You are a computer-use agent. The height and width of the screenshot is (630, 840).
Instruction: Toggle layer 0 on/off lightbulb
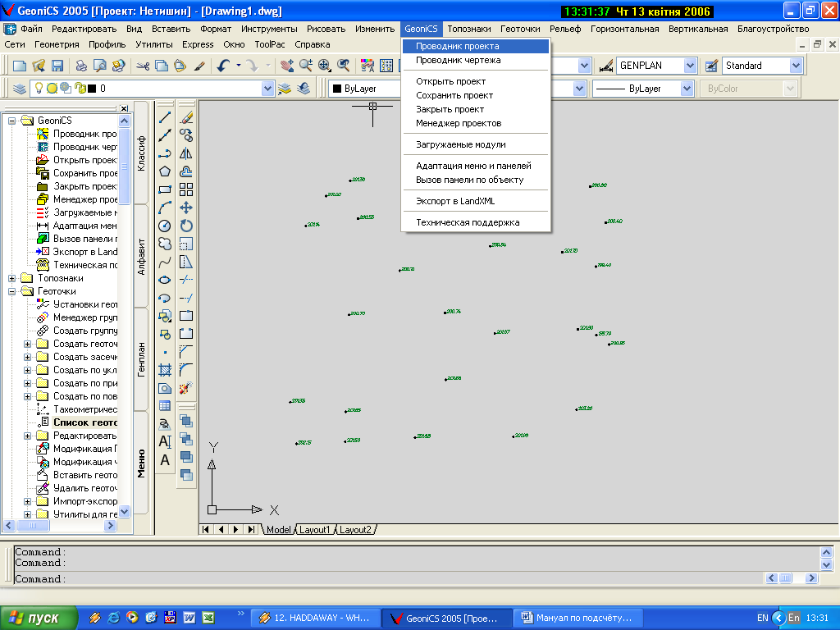click(x=39, y=88)
